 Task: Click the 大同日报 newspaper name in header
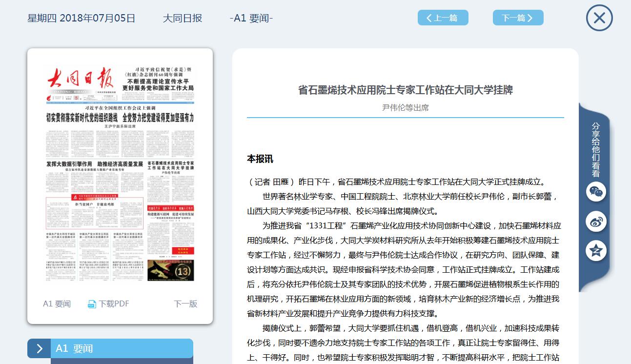[183, 19]
